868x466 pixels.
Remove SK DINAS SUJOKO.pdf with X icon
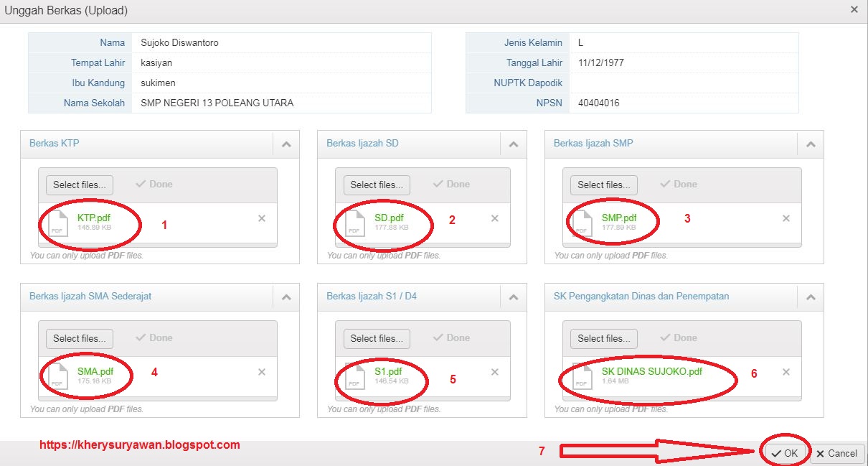786,372
